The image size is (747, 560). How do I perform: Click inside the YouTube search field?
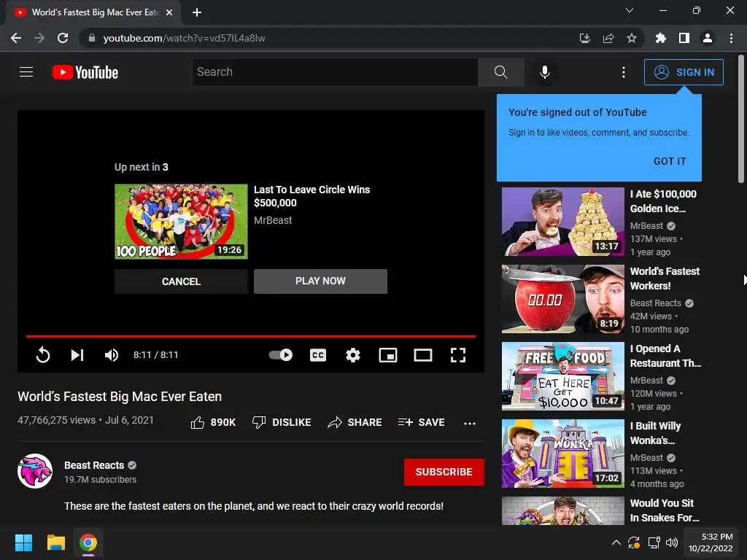335,72
